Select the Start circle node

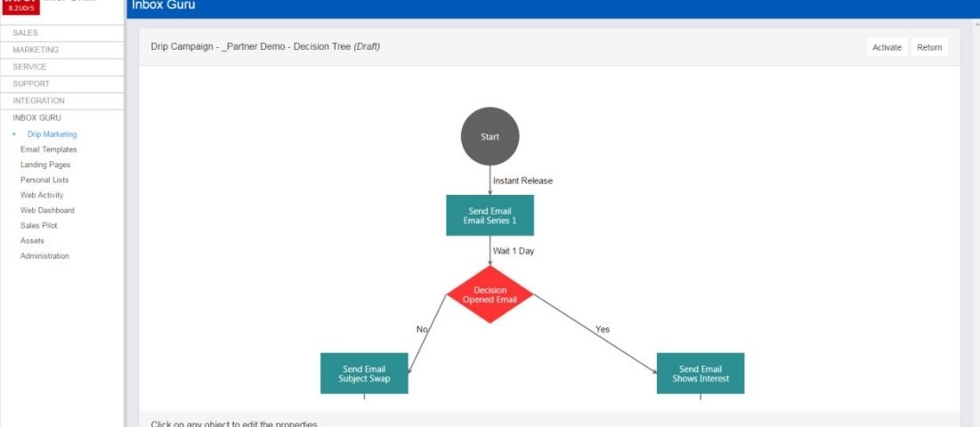click(x=490, y=136)
